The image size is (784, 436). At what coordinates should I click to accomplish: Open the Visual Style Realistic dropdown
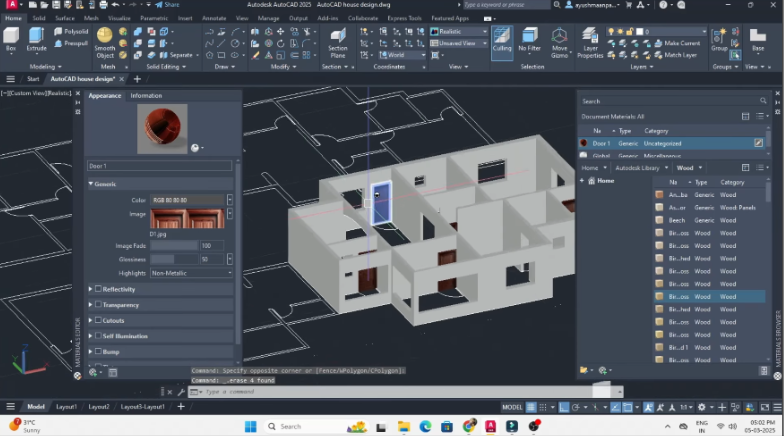458,31
